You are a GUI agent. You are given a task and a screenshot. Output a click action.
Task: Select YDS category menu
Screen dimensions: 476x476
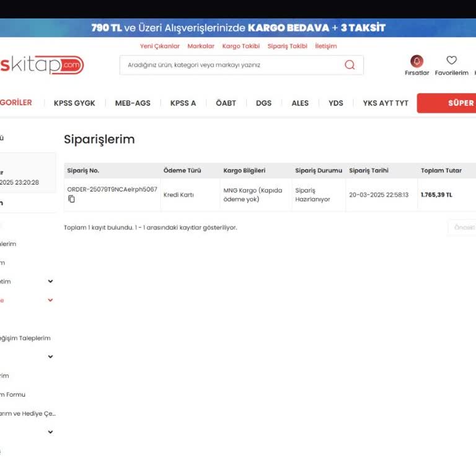tap(336, 104)
